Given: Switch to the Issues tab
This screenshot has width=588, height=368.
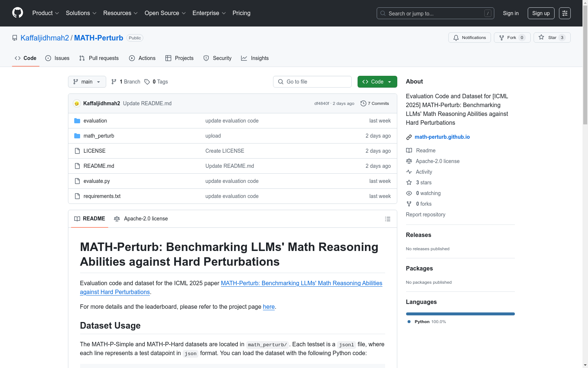Looking at the screenshot, I should click(x=57, y=58).
